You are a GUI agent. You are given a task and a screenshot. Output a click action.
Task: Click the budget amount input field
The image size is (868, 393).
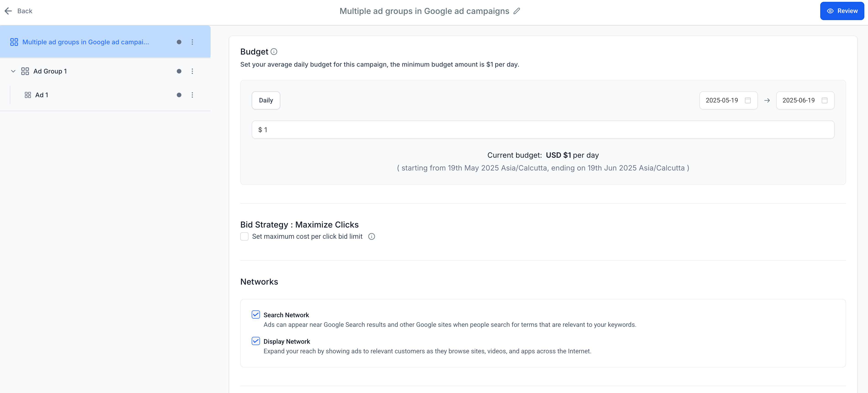[543, 130]
